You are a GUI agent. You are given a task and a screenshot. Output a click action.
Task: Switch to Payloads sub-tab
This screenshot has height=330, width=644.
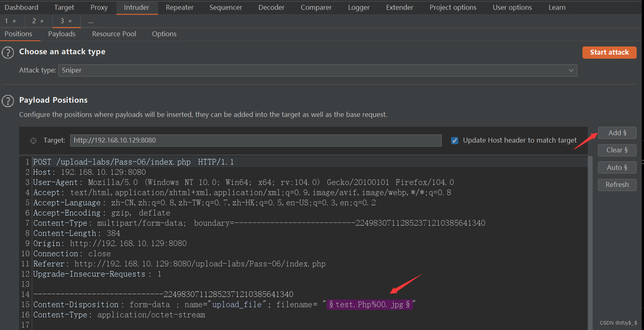pos(62,34)
